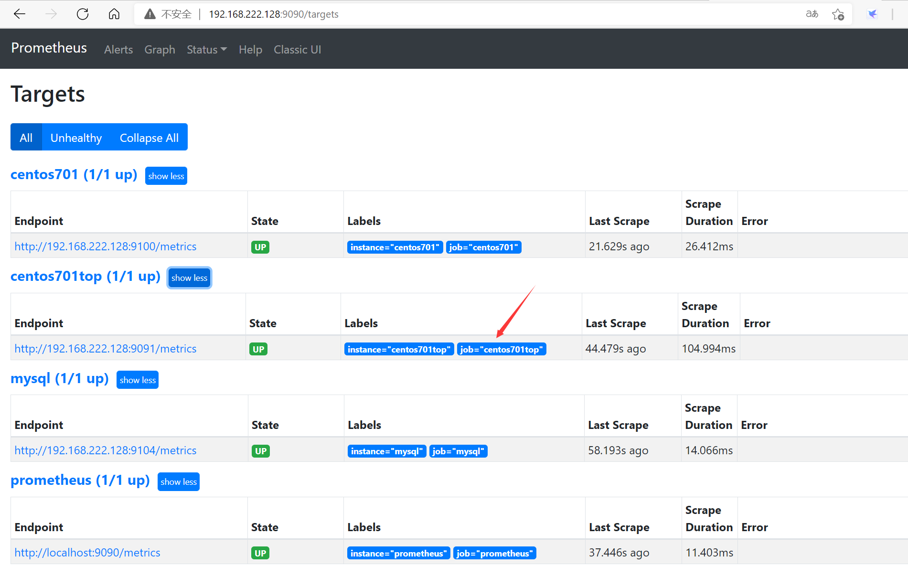Screen dimensions: 908x588
Task: Go to the Alerts page
Action: [x=118, y=50]
